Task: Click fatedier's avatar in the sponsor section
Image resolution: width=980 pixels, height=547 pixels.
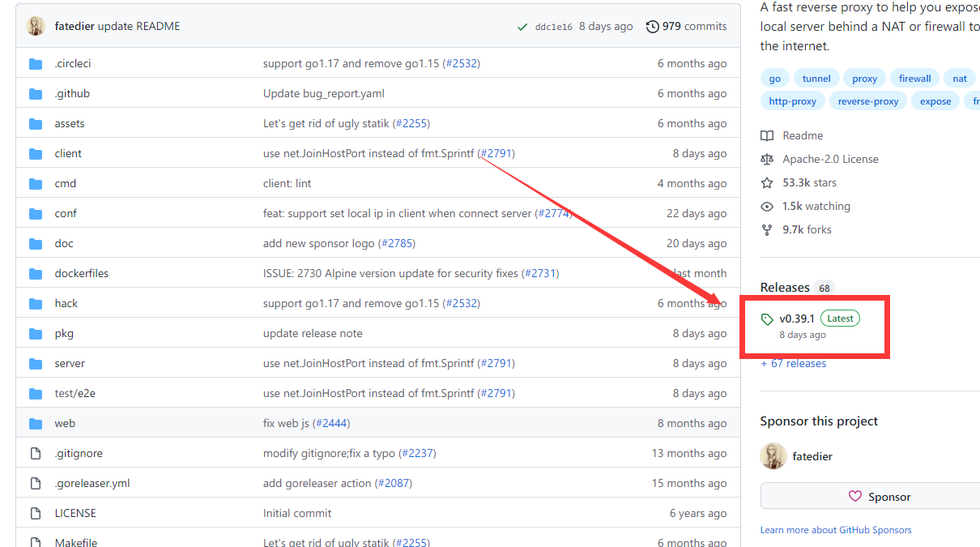Action: 773,456
